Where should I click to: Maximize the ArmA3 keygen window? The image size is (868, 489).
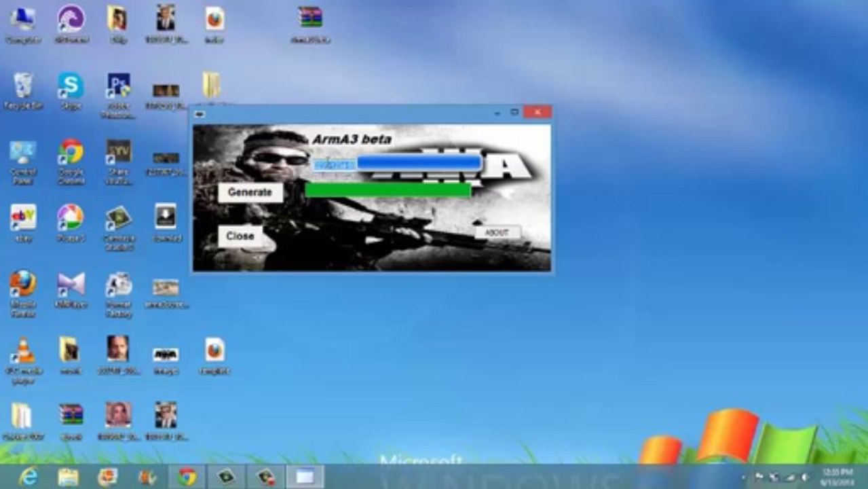[514, 112]
